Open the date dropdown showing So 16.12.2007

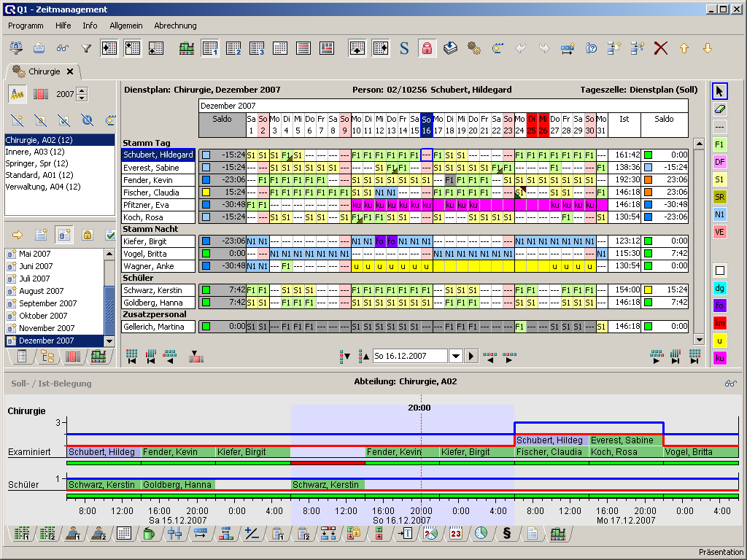(x=456, y=356)
